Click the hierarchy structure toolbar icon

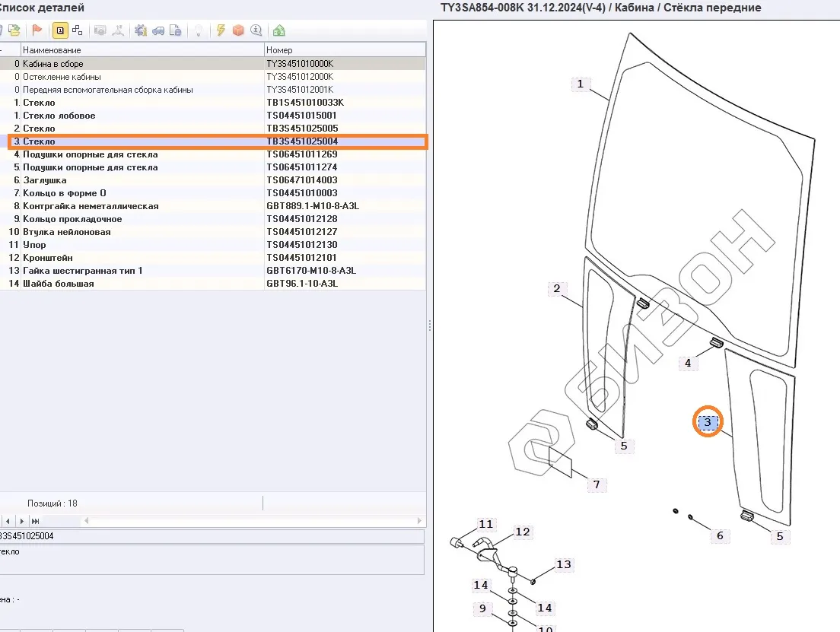[x=78, y=30]
